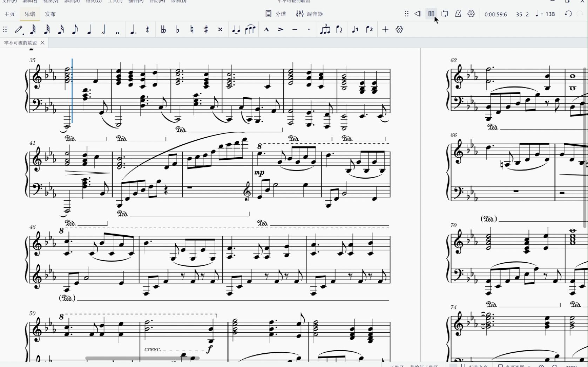
Task: Open the 分谱 (Parts) dialog
Action: [276, 14]
